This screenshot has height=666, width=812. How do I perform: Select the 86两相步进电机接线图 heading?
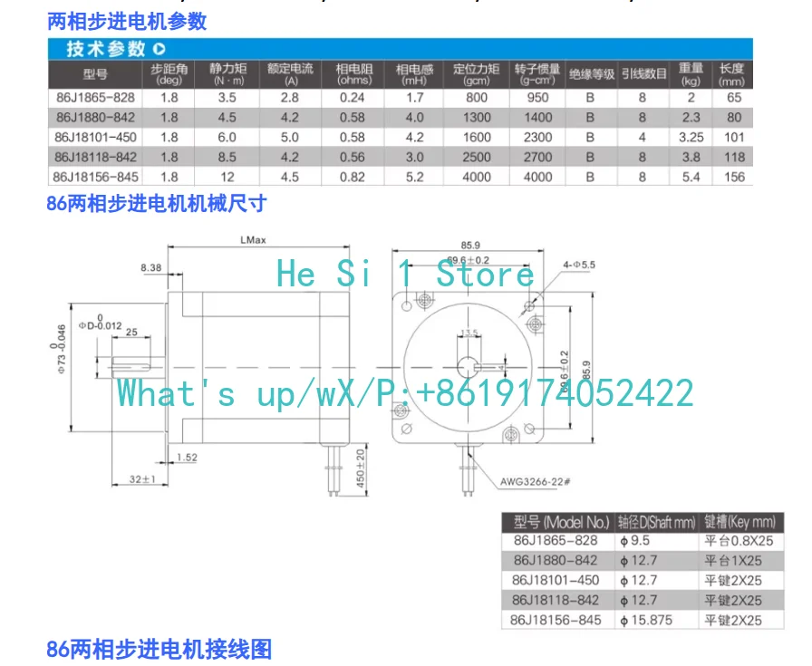[159, 650]
